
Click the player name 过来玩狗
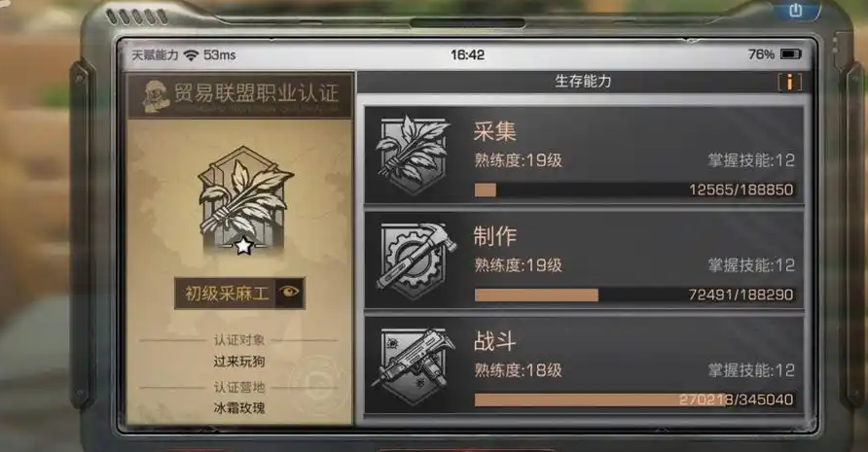click(239, 362)
